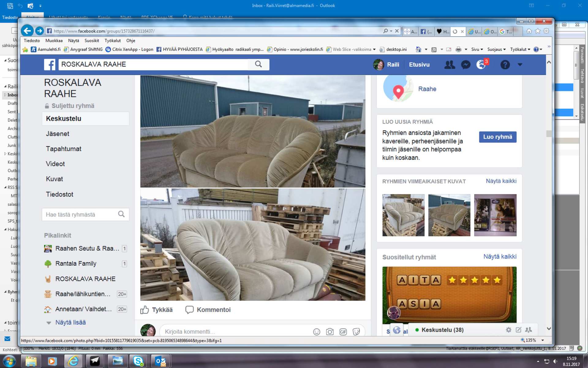588x368 pixels.
Task: Click Näytä kaikki for Suositellut ryhmät
Action: (500, 256)
